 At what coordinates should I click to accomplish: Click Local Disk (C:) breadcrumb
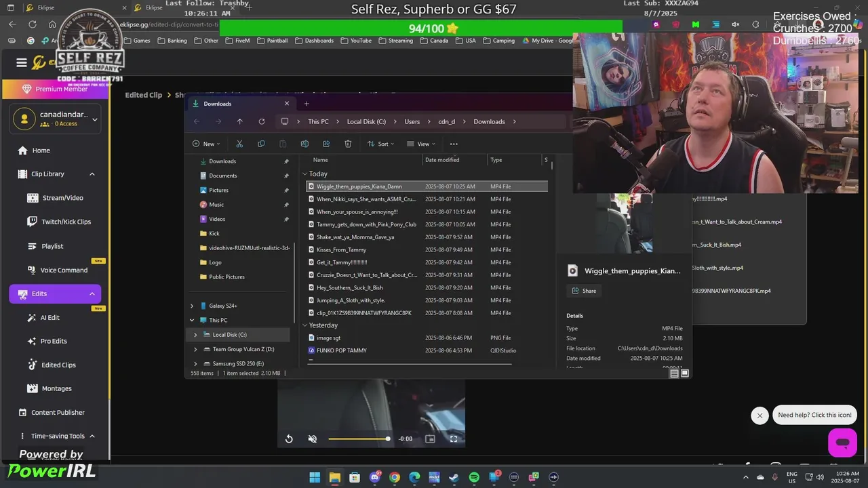click(x=366, y=121)
